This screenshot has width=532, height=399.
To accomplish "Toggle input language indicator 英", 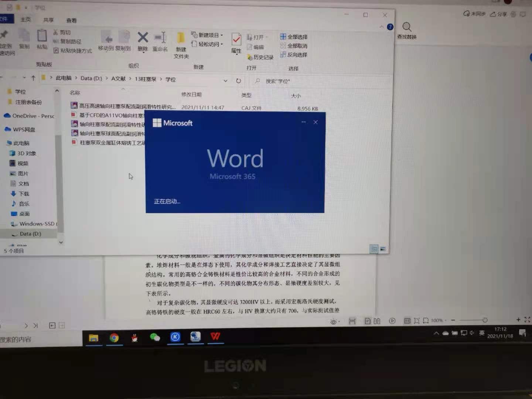I will point(482,333).
